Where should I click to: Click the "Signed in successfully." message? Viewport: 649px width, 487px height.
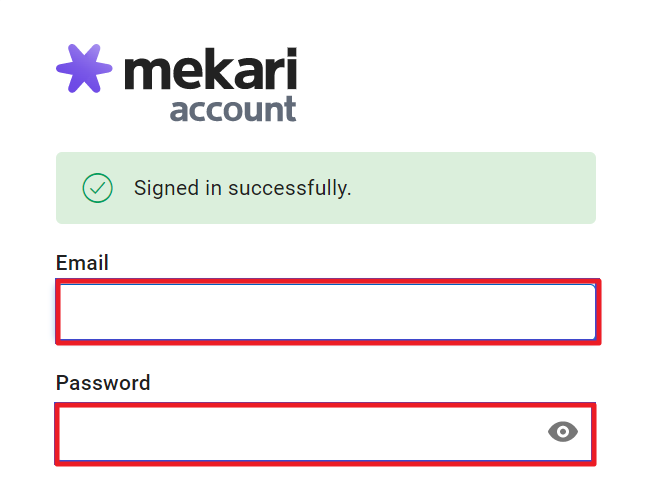coord(242,188)
